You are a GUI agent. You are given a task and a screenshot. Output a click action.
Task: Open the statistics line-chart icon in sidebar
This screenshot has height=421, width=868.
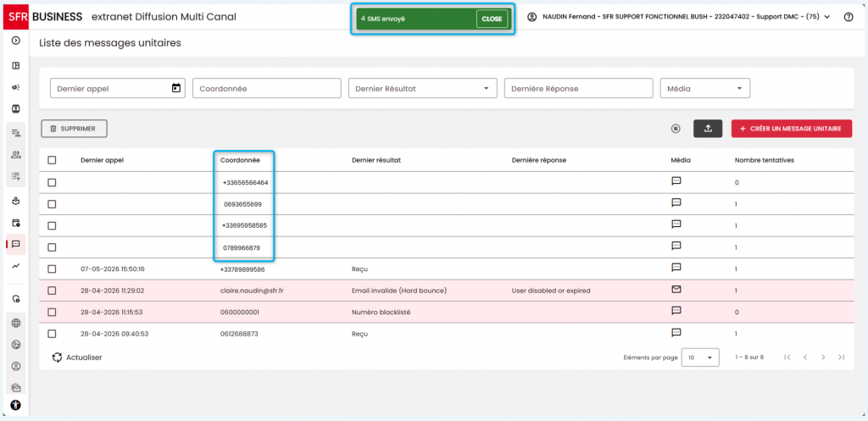(x=16, y=266)
